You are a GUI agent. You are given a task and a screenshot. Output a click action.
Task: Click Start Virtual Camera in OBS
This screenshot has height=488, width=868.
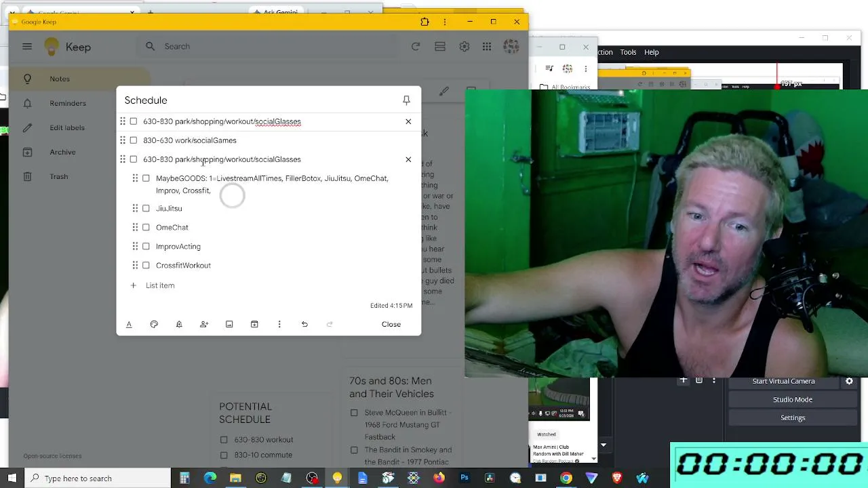(x=783, y=381)
